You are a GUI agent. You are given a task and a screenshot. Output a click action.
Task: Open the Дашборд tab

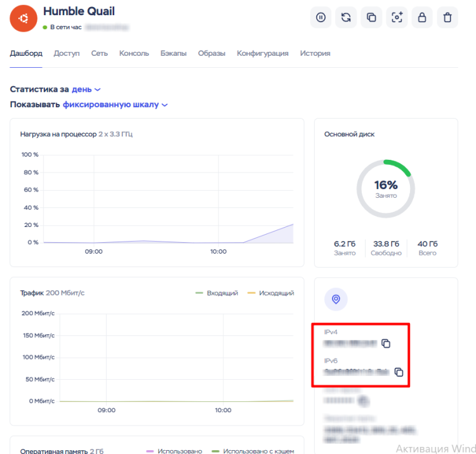coord(26,54)
